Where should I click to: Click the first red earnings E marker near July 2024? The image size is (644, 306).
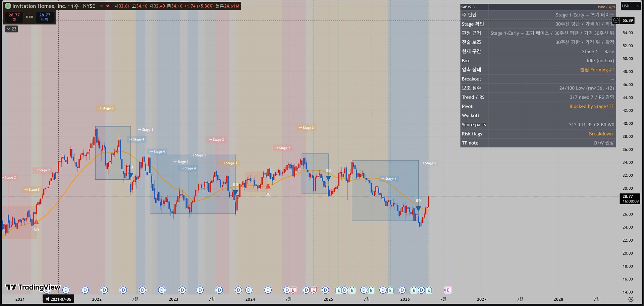click(x=293, y=290)
